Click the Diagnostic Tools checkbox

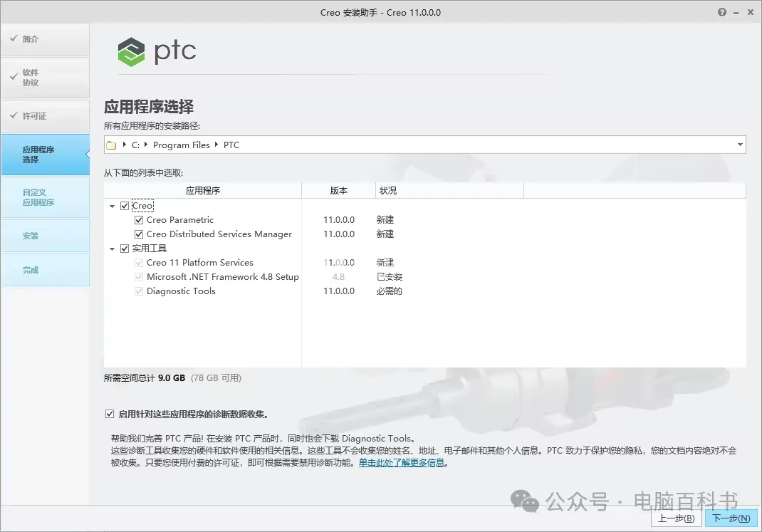(138, 291)
